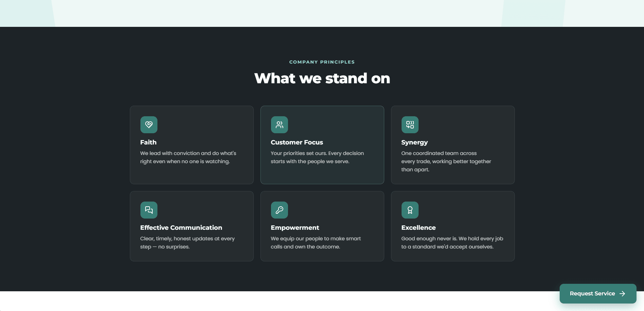Click the COMPANY PRINCIPLES label
The width and height of the screenshot is (644, 311).
pos(322,62)
